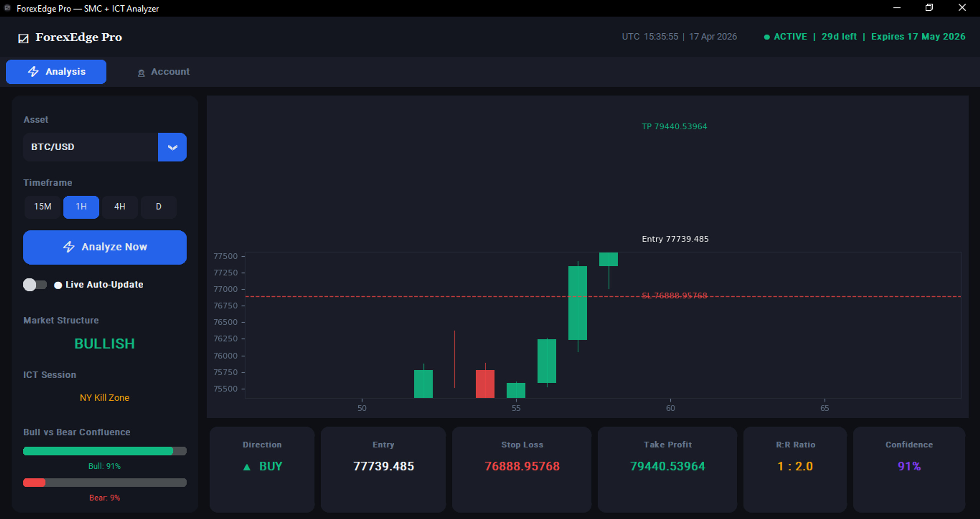Click the Bull: 91% label
The width and height of the screenshot is (980, 519).
click(x=105, y=466)
